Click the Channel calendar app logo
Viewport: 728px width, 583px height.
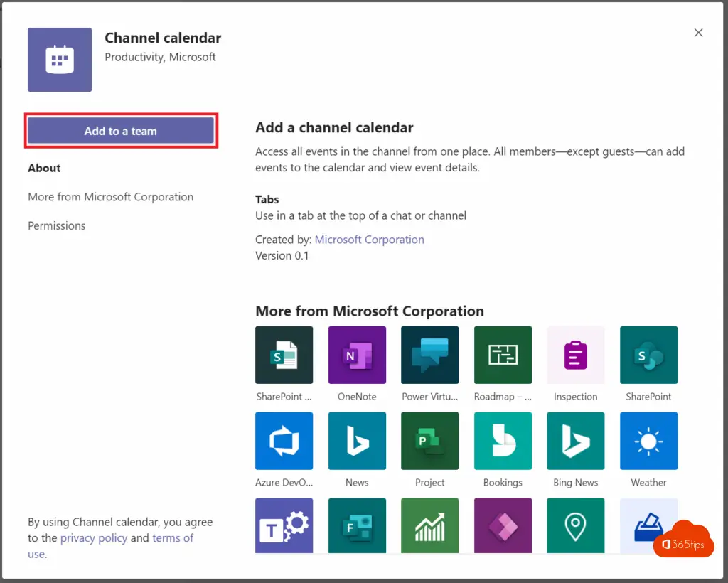60,60
